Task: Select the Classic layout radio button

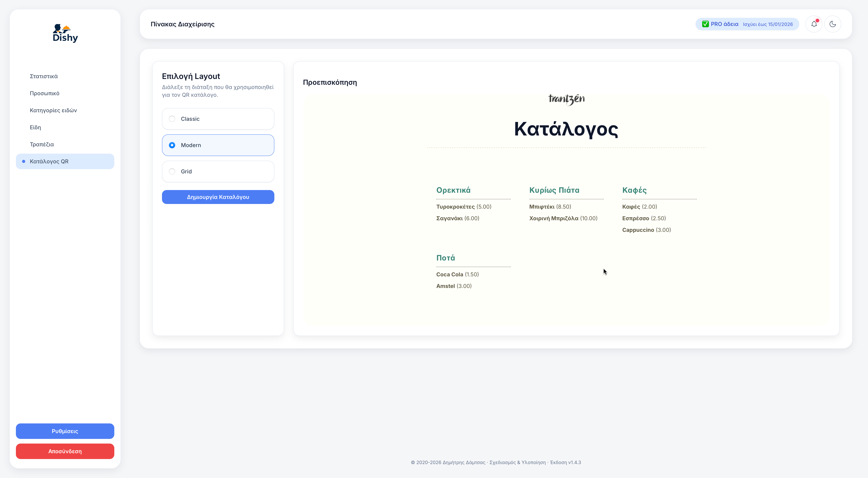Action: (172, 119)
